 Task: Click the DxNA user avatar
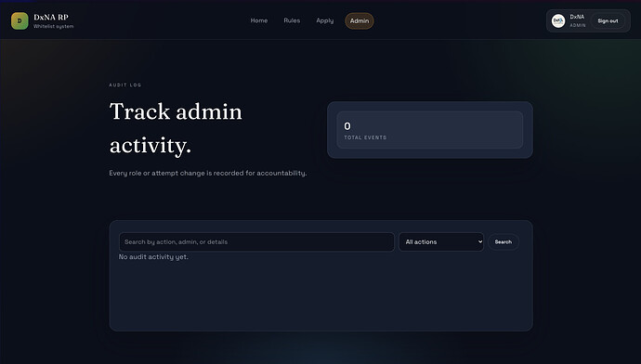[x=558, y=20]
